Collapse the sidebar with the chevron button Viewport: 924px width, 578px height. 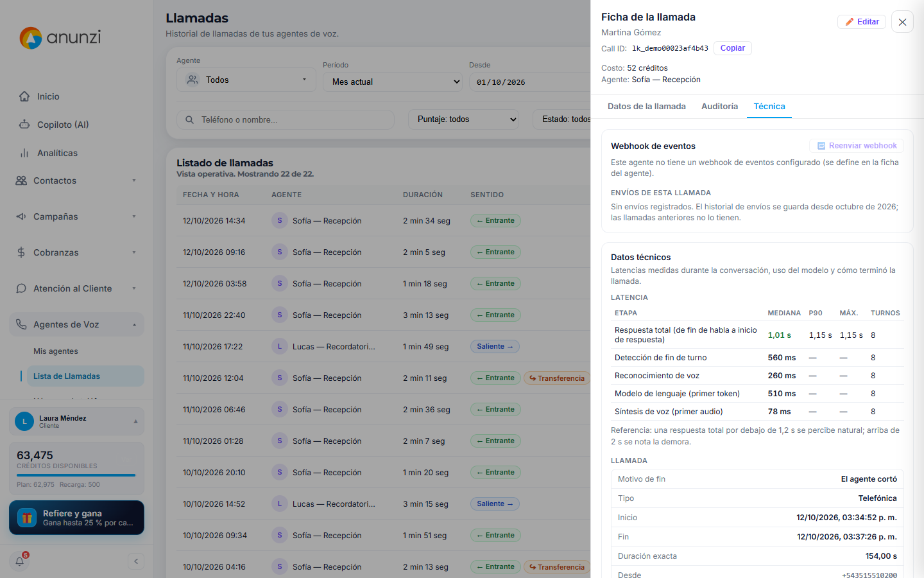point(136,561)
